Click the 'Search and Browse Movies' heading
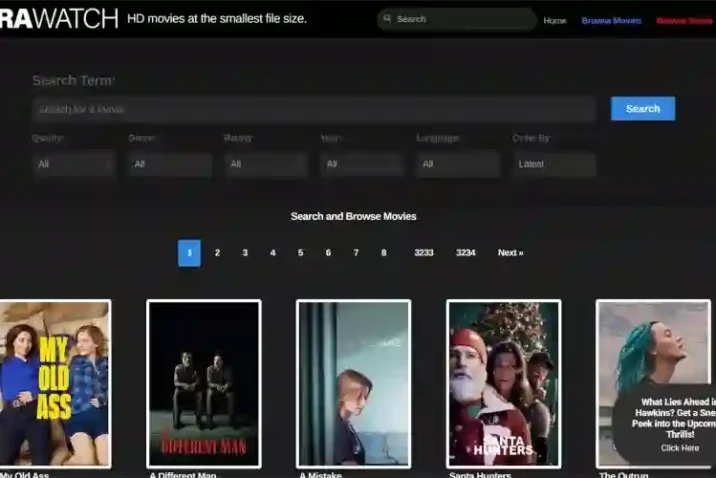The width and height of the screenshot is (716, 478). point(353,216)
